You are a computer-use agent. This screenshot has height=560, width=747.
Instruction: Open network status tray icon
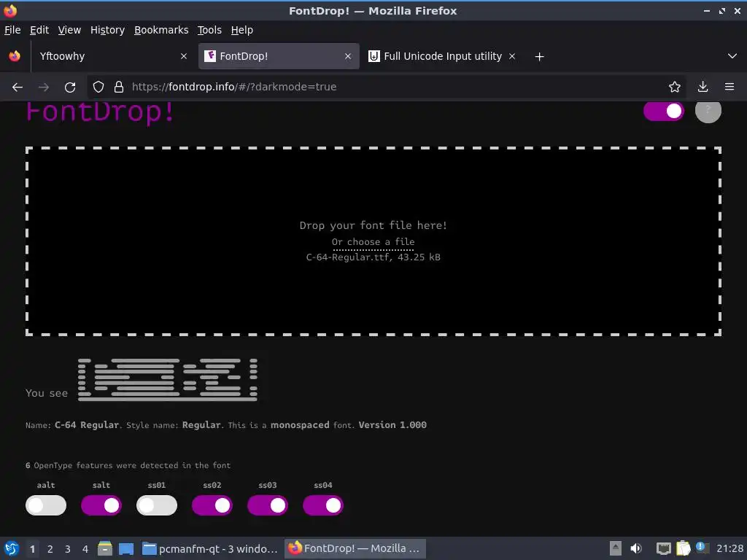(663, 548)
